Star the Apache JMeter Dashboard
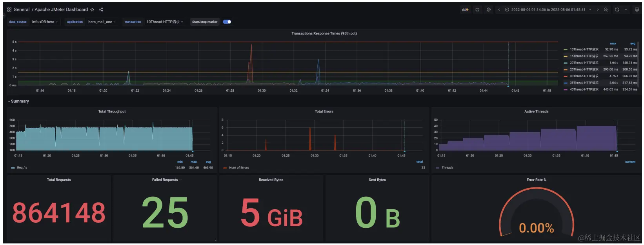 tap(92, 9)
